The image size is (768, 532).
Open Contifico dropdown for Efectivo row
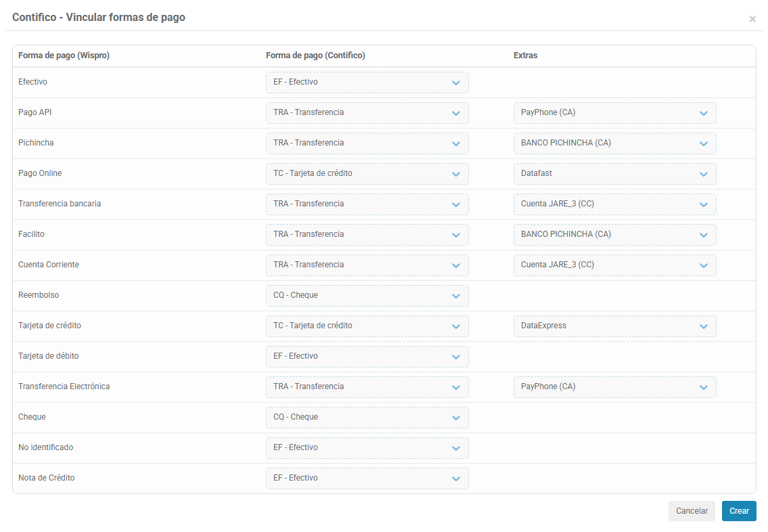(x=367, y=83)
